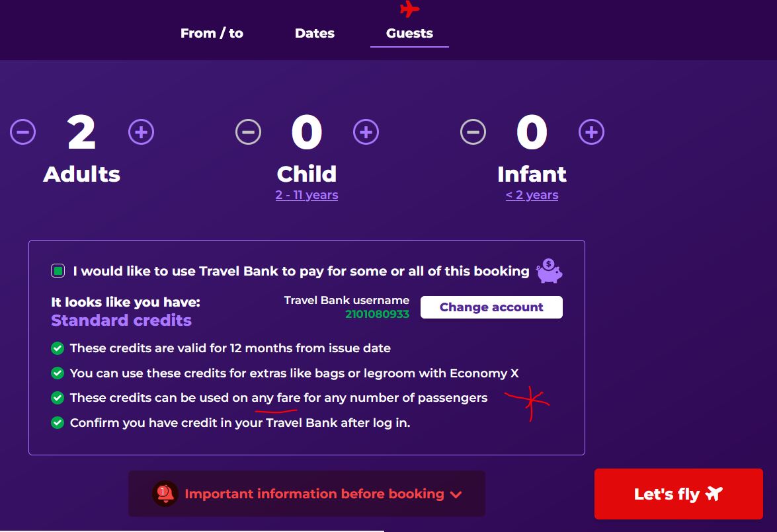The image size is (777, 532).
Task: Add an Infant with plus icon
Action: [592, 132]
